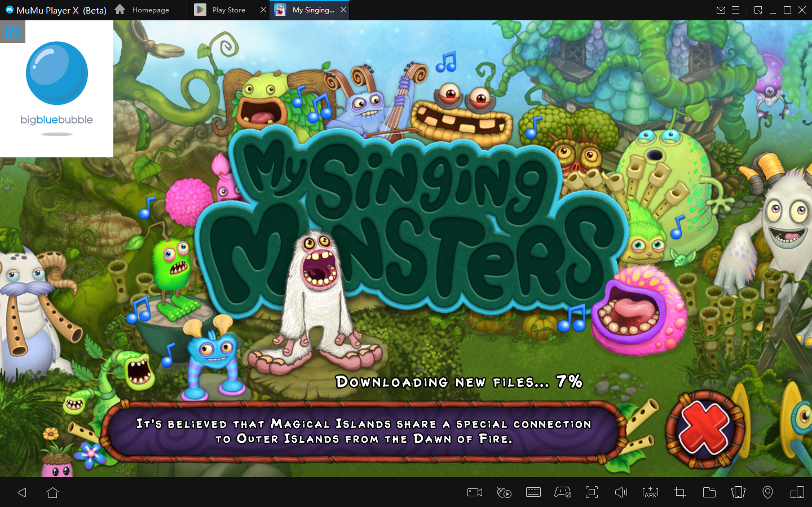This screenshot has height=507, width=812.
Task: Go to the Homepage tab
Action: coord(149,10)
